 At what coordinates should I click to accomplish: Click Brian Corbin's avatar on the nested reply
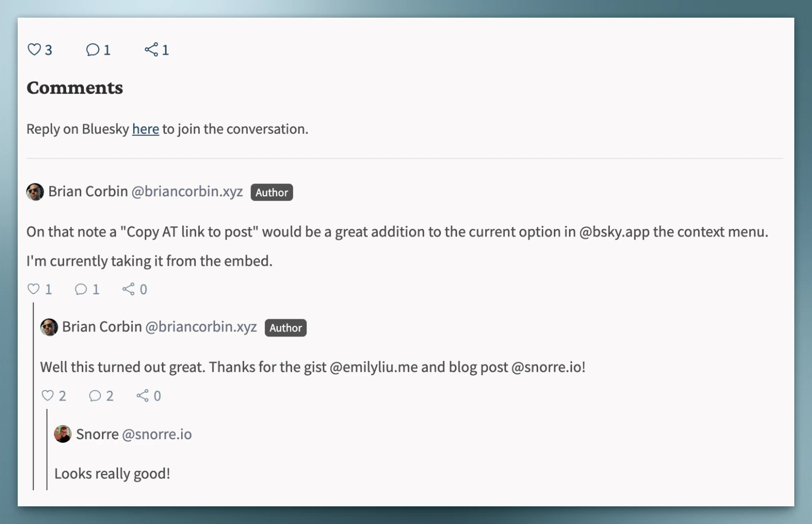[x=49, y=327]
